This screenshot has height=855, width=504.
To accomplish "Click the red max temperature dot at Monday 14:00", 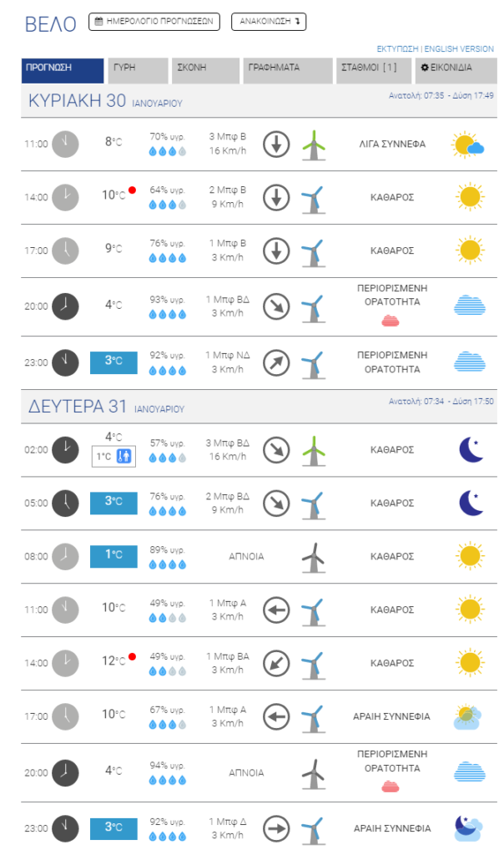I will (132, 656).
